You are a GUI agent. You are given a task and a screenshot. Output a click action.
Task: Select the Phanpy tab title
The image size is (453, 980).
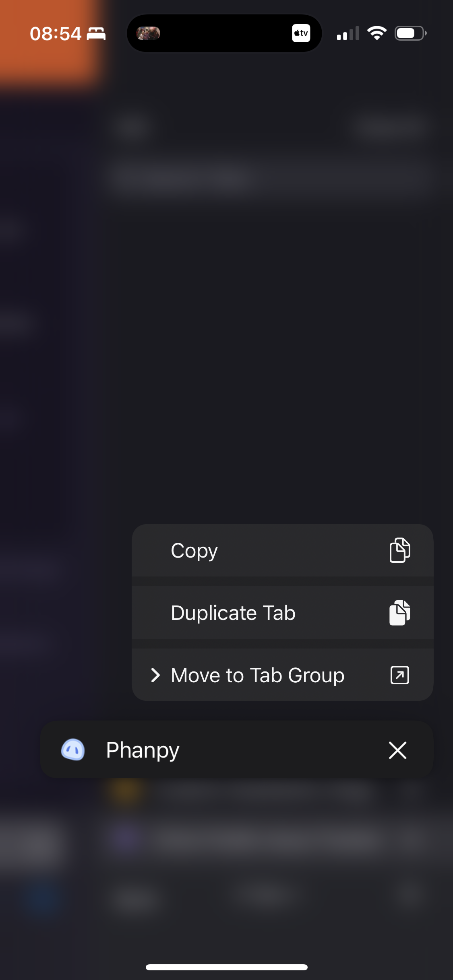(x=143, y=750)
